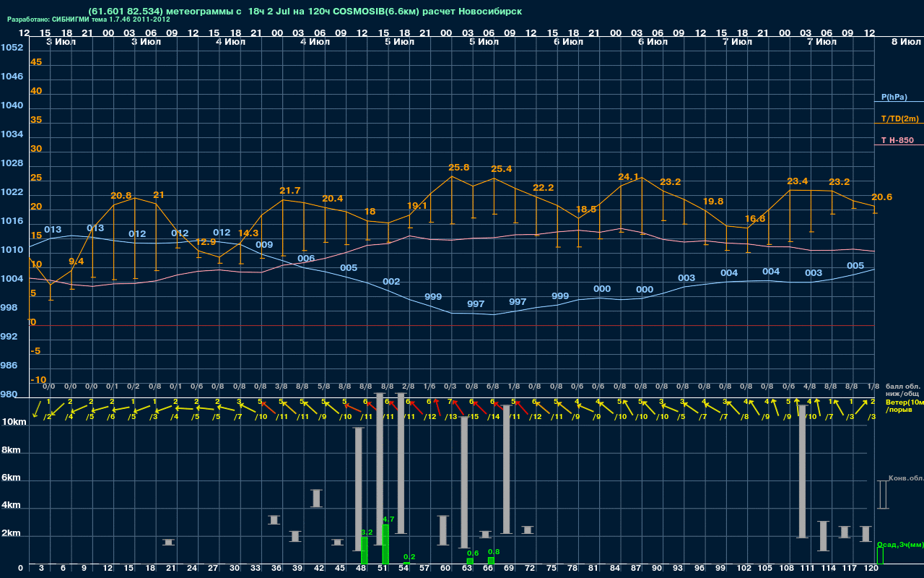Click the Осад,3ч(мм) legend label
924x578 pixels.
[899, 544]
